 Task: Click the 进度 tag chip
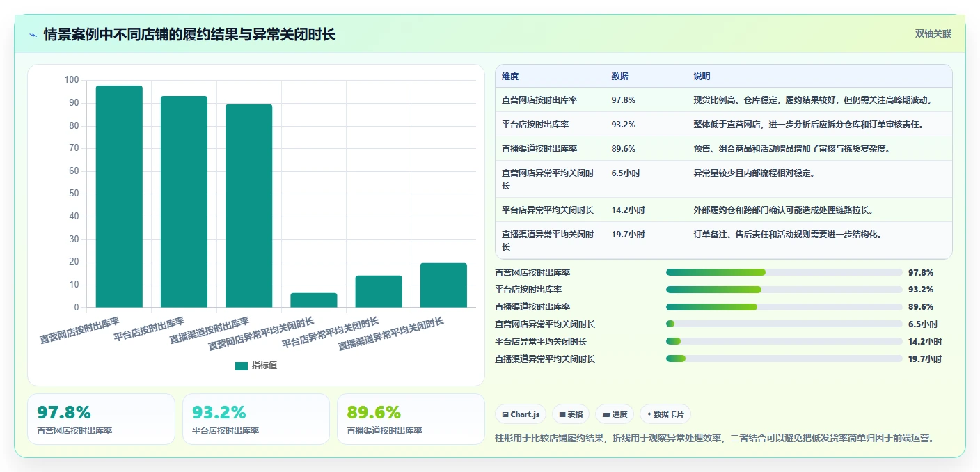[x=615, y=414]
